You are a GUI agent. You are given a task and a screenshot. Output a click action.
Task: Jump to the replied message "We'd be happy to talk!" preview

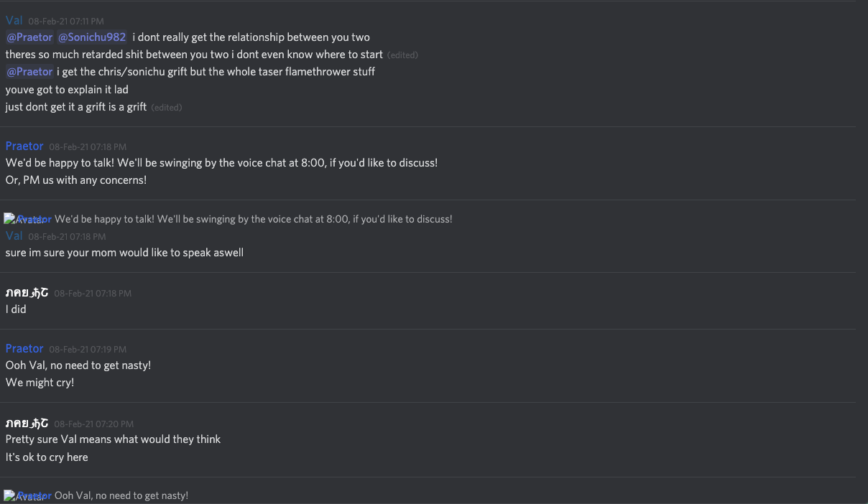(253, 219)
